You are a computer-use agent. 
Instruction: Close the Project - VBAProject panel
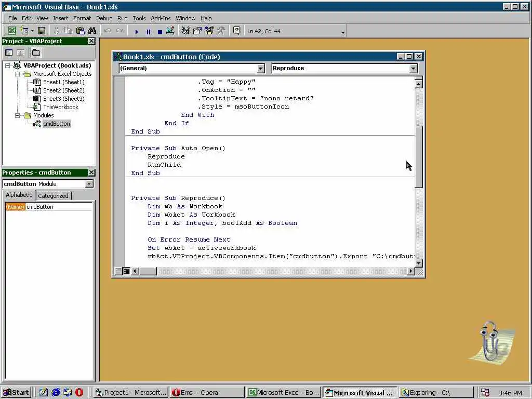91,41
